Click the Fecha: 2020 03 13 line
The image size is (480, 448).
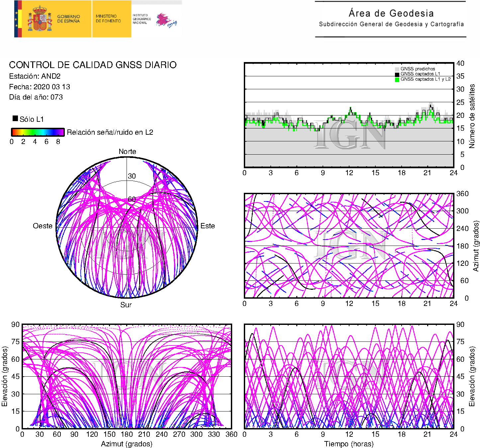(40, 87)
